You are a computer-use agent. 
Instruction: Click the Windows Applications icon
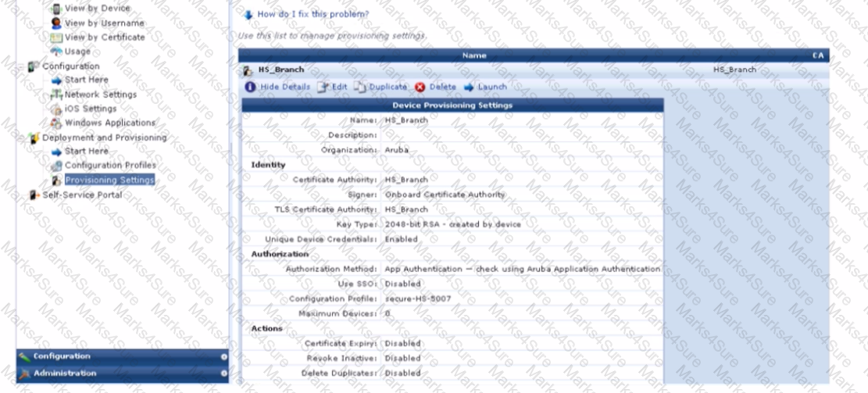(56, 123)
